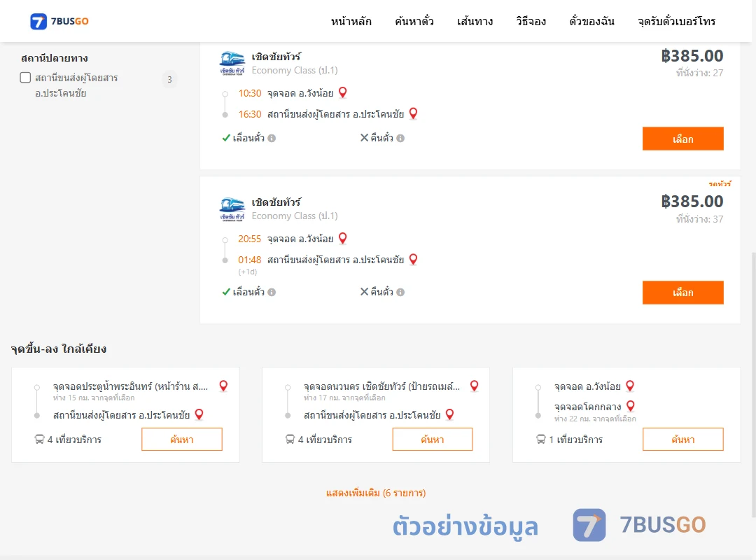Click the operator logo of the 10:30 trip
The image size is (756, 560).
click(x=232, y=64)
